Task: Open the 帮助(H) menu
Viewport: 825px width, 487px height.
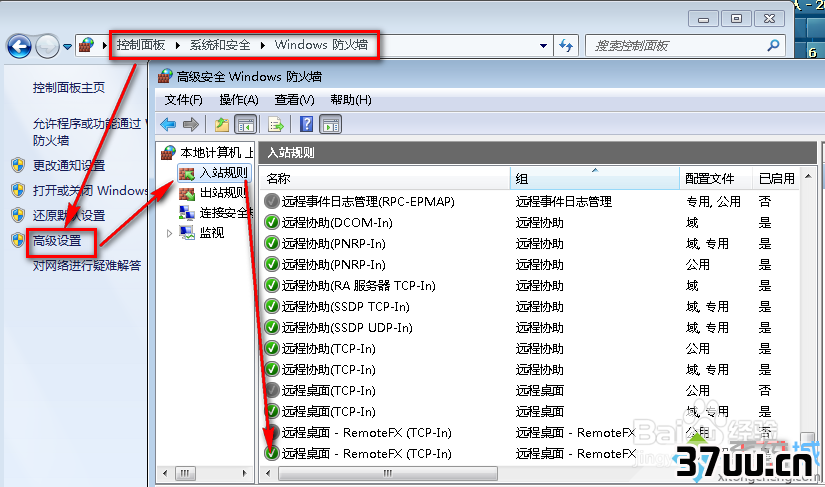Action: point(351,100)
